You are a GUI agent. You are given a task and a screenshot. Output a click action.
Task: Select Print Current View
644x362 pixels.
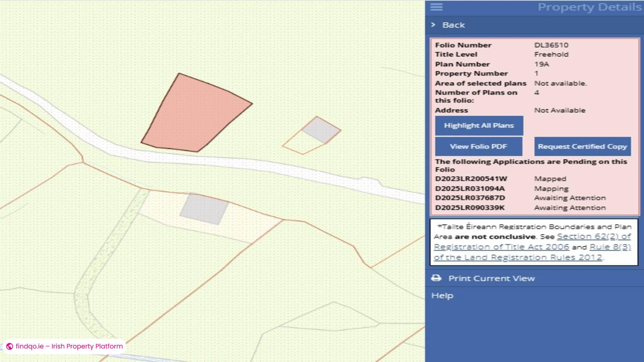492,278
